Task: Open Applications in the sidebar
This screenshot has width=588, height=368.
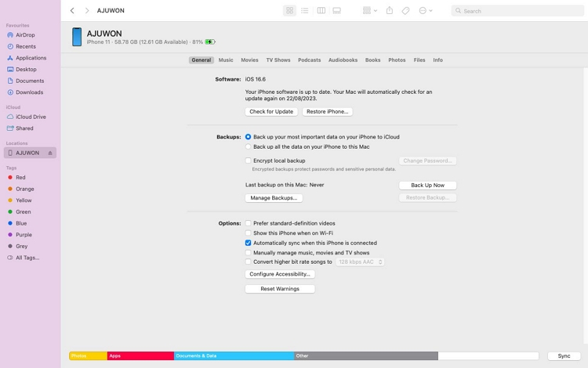Action: pos(31,58)
